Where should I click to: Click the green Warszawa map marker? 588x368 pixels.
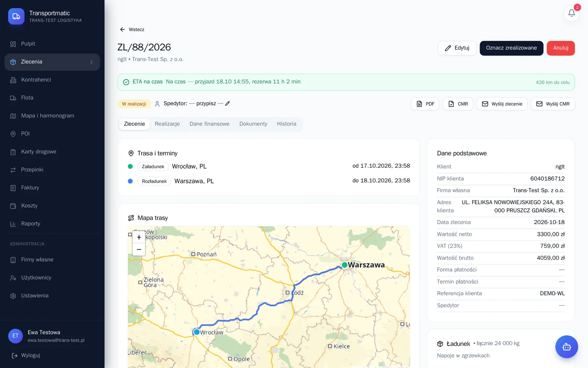click(x=344, y=265)
